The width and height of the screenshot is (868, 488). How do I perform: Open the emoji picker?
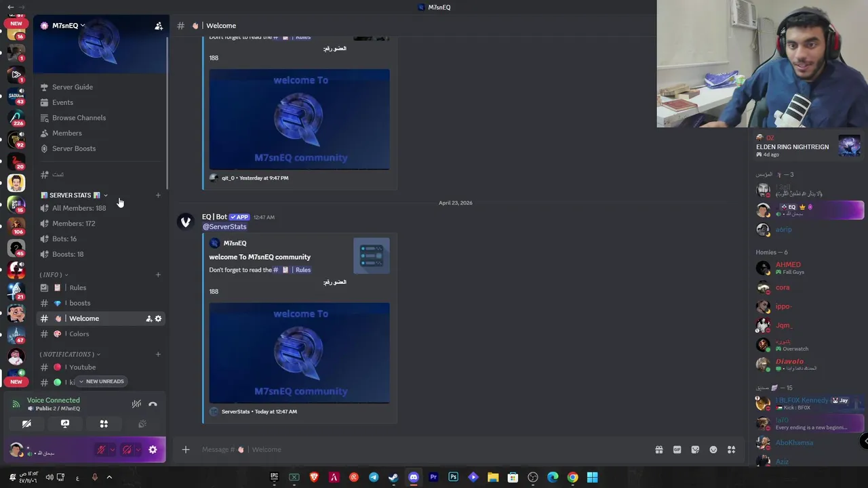[x=713, y=449]
